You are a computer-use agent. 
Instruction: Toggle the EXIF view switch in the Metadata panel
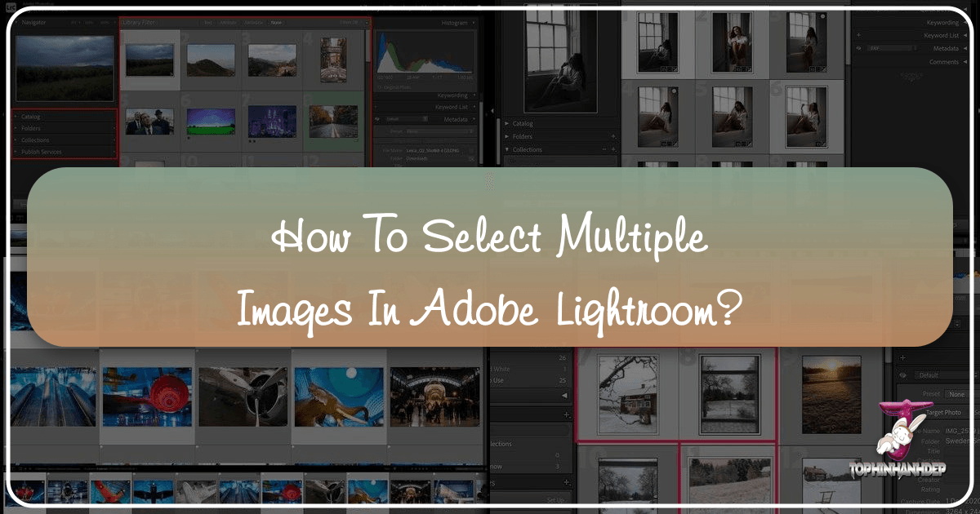coord(915,47)
